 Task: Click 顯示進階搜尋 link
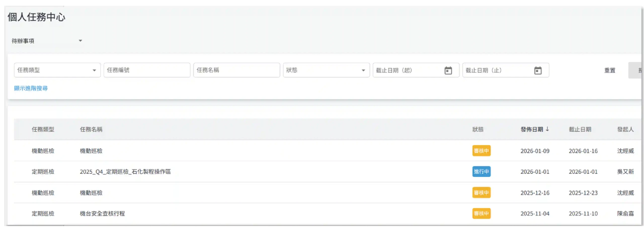point(31,88)
